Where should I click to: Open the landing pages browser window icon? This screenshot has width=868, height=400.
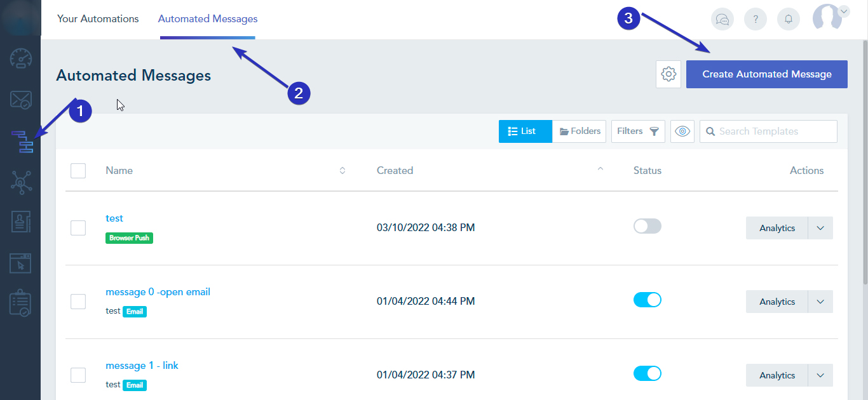[20, 263]
